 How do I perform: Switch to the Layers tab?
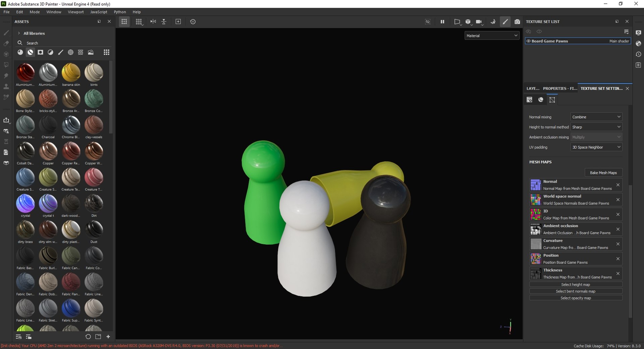point(533,89)
